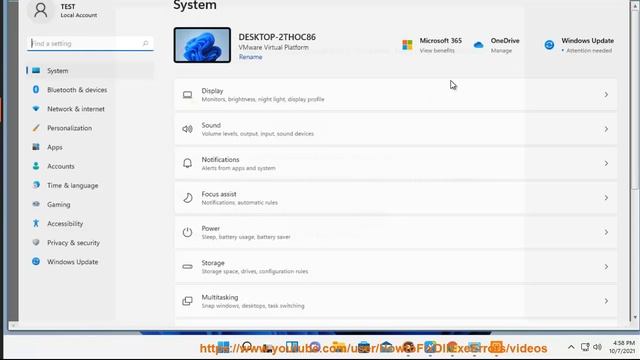Open Bluetooth & devices settings
This screenshot has width=640, height=360.
pos(90,90)
